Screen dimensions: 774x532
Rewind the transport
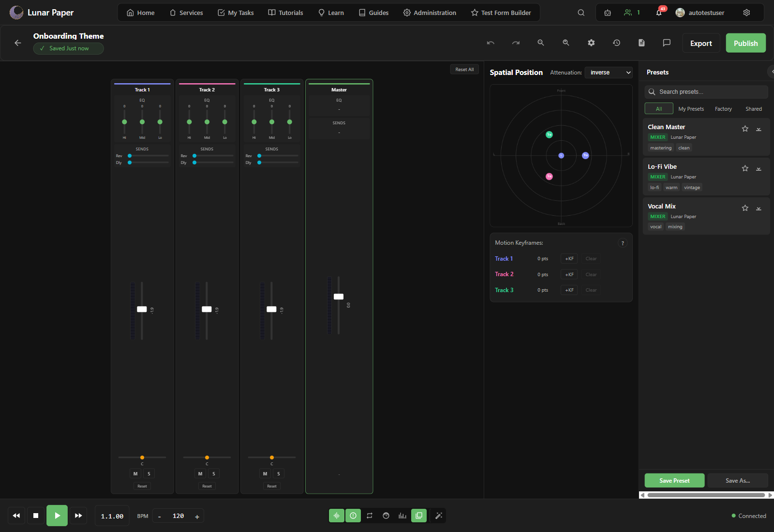(16, 516)
